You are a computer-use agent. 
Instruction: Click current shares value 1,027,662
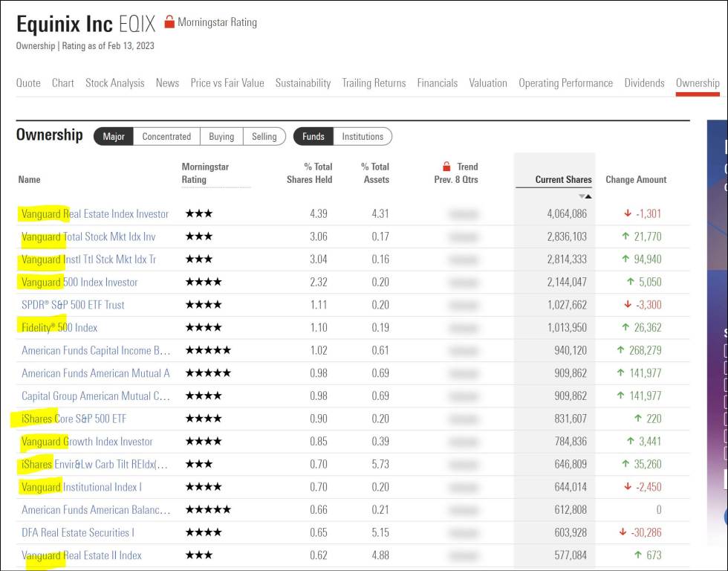click(567, 305)
